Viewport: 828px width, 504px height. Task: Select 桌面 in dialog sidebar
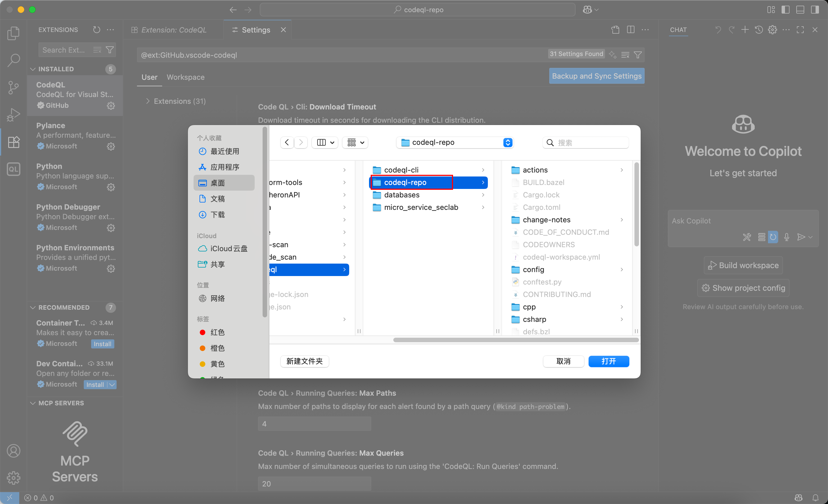(x=224, y=183)
